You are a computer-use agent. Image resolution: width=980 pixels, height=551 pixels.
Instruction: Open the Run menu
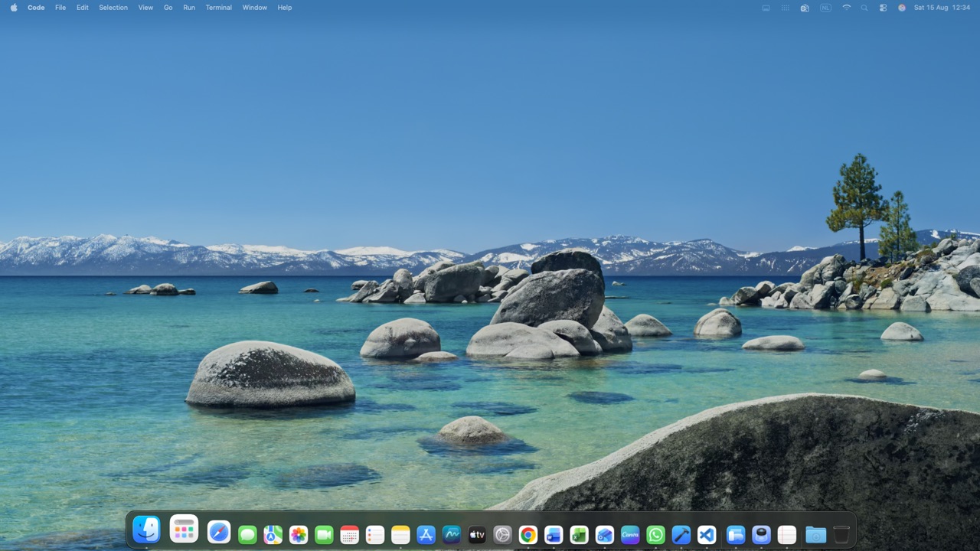189,8
